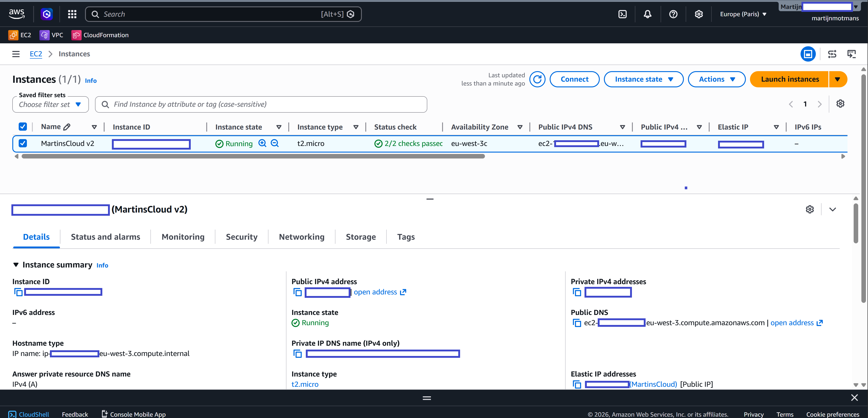Click the Launch instances button
Screen dimensions: 868x418
789,79
